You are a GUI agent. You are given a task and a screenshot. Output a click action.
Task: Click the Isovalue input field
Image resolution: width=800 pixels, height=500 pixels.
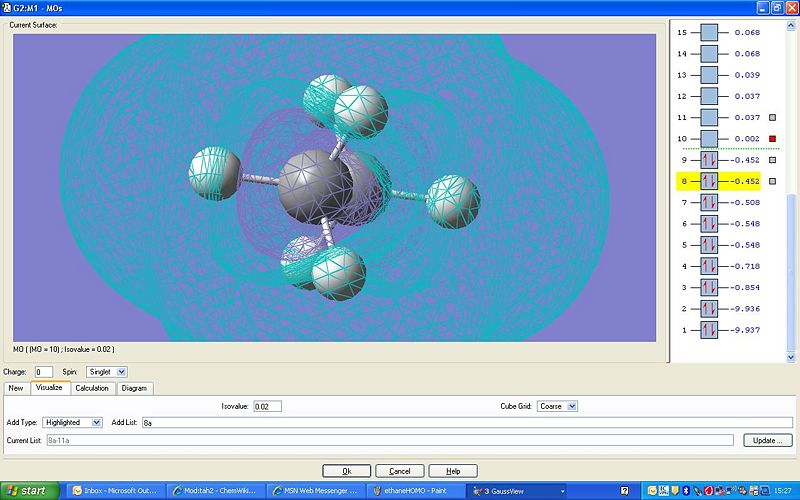click(267, 407)
